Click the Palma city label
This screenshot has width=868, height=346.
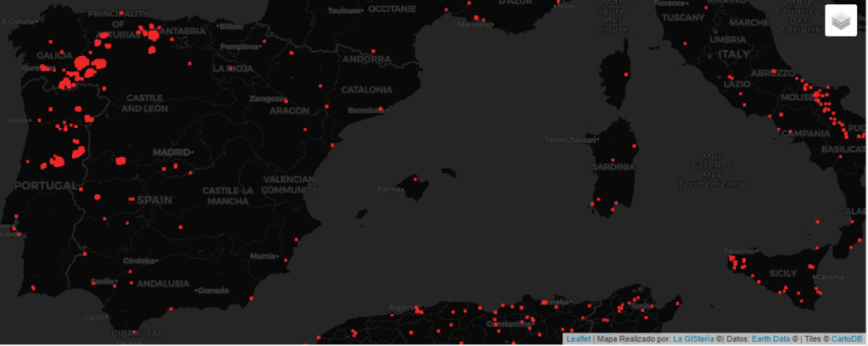tap(388, 189)
